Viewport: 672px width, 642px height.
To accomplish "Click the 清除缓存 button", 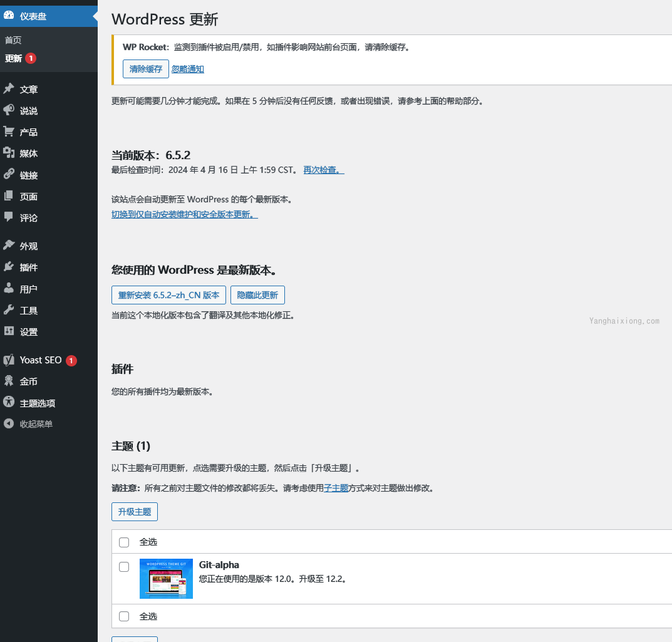I will point(146,69).
